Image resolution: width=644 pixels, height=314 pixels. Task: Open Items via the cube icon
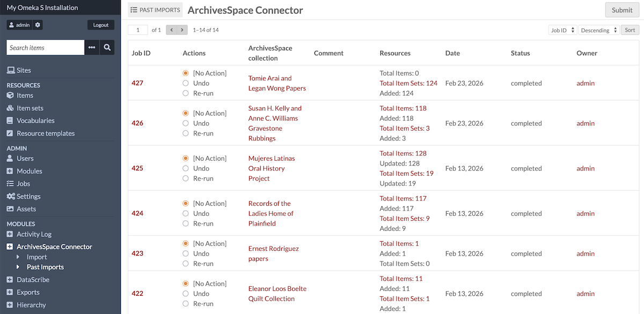point(10,95)
